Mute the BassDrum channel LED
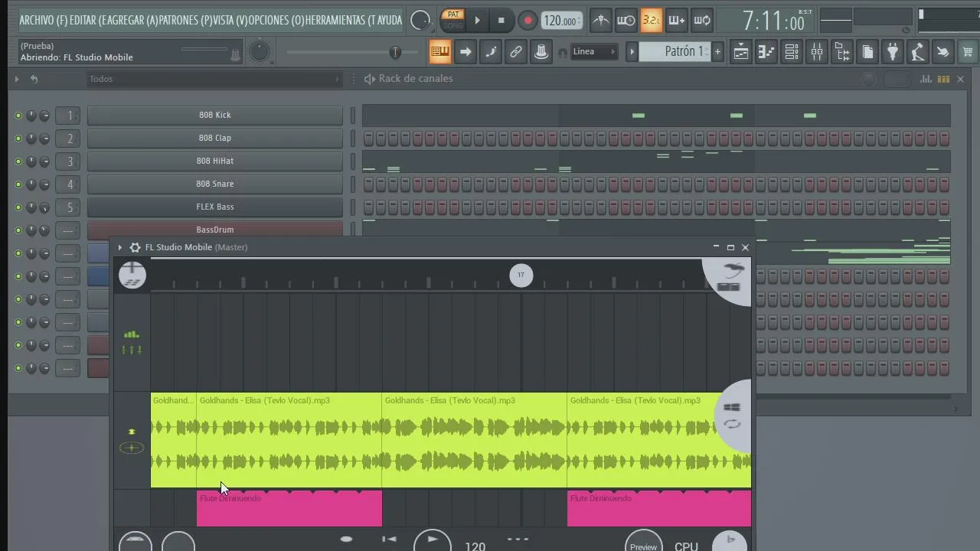 click(x=18, y=230)
